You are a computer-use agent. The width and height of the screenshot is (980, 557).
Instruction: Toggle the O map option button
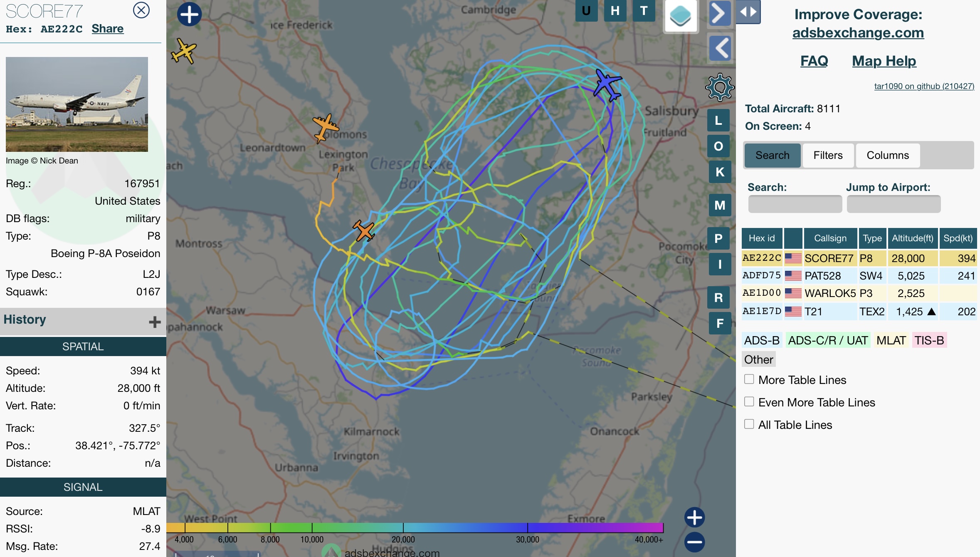click(x=718, y=146)
